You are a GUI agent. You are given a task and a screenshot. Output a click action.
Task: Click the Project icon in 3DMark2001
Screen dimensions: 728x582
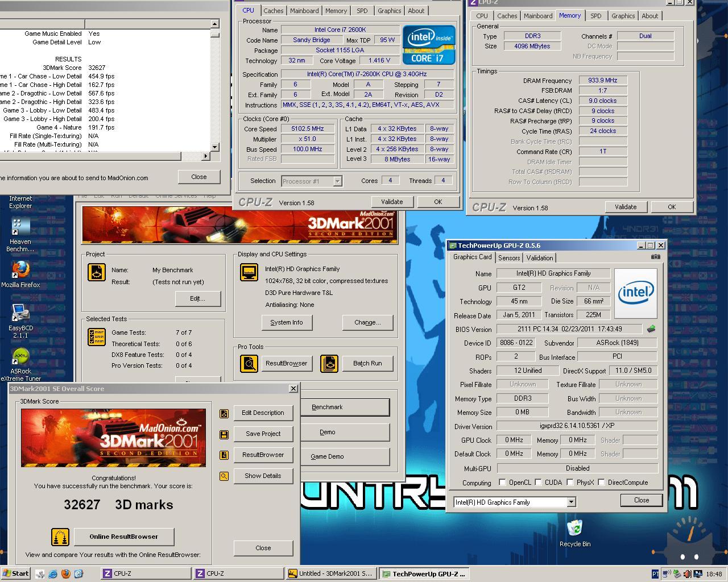(x=96, y=272)
